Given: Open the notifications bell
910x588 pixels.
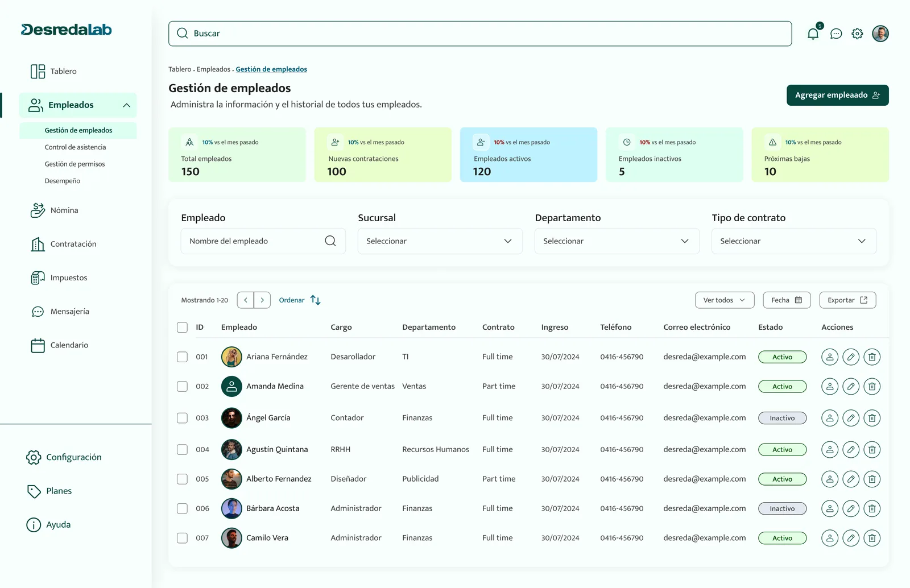Looking at the screenshot, I should [x=813, y=34].
